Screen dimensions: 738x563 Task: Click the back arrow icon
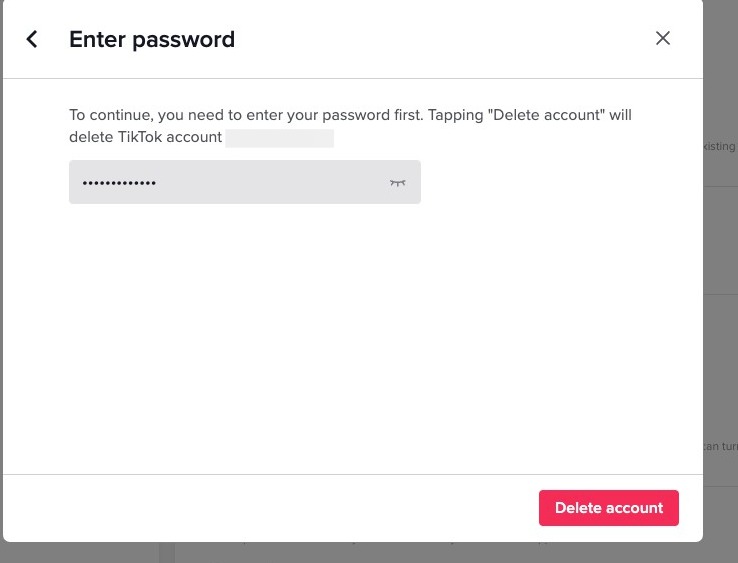pyautogui.click(x=32, y=39)
